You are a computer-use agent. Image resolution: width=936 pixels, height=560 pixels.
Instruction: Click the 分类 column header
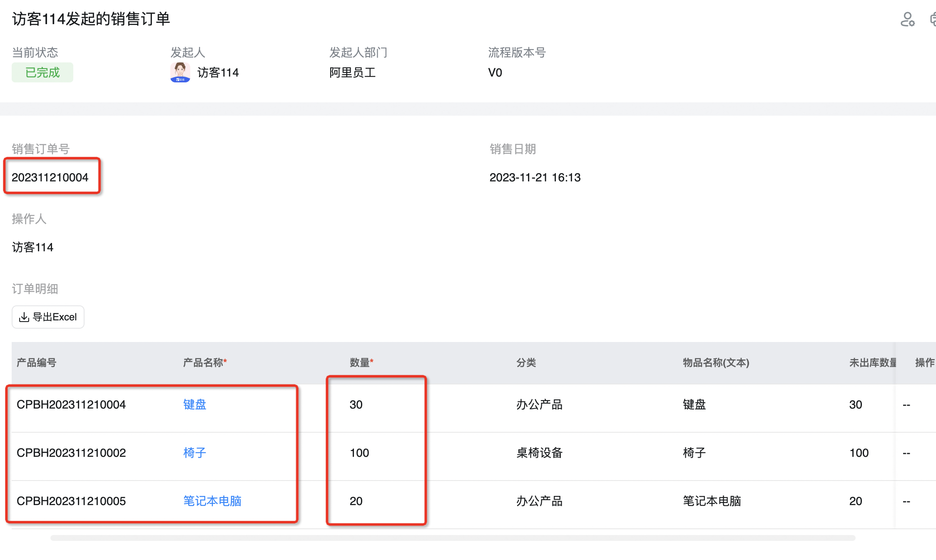click(526, 363)
